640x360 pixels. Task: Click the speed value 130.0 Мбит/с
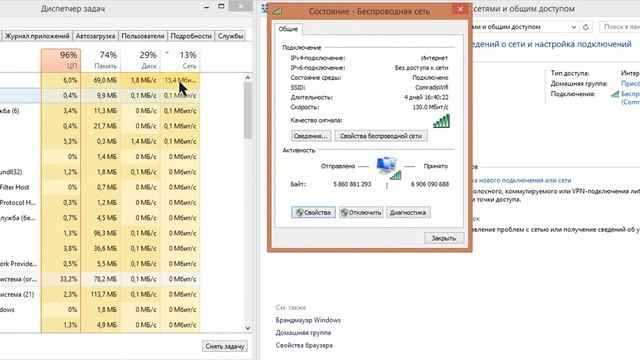tap(430, 107)
